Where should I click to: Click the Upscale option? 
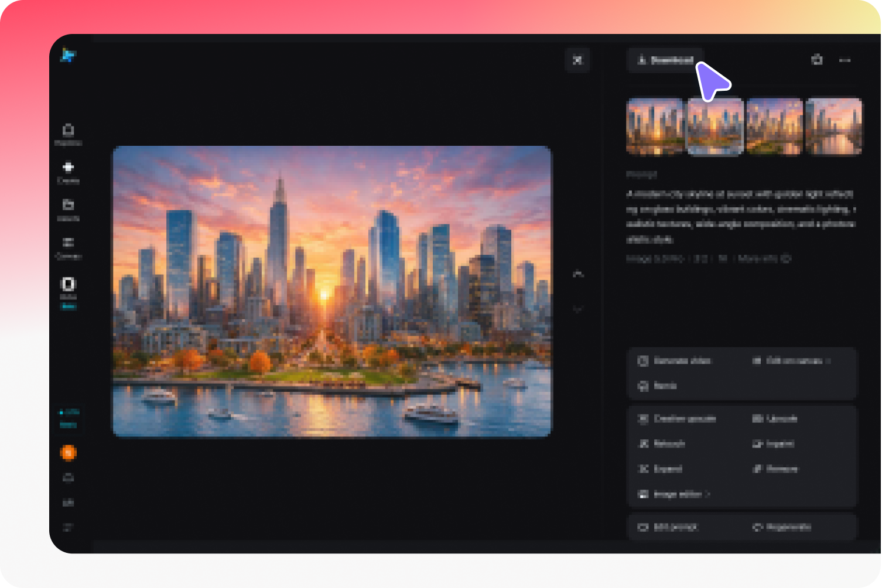tap(775, 419)
